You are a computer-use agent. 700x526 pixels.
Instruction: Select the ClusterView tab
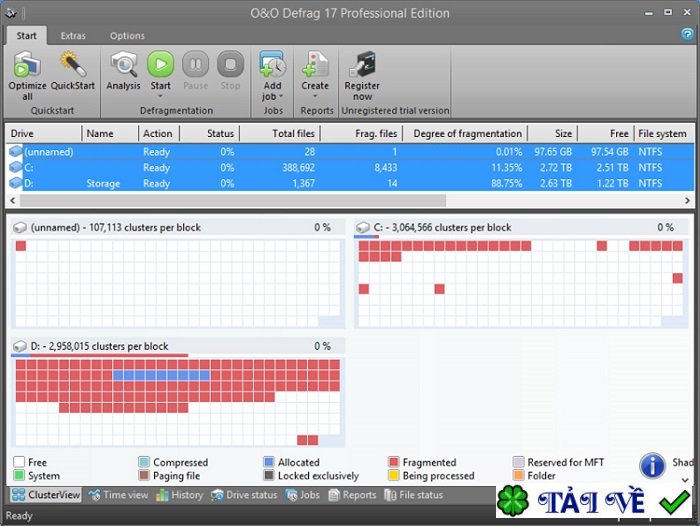(x=46, y=495)
